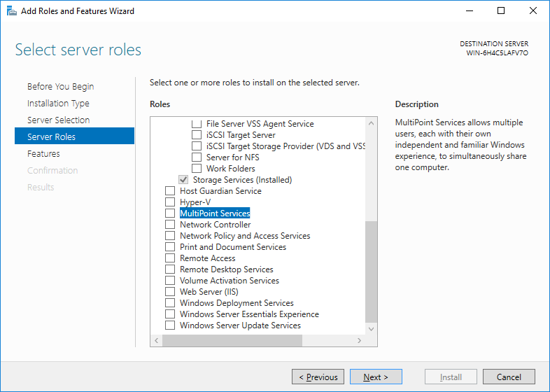This screenshot has width=550, height=392.
Task: Check the File Server VSS Agent Service checkbox
Action: click(x=197, y=124)
